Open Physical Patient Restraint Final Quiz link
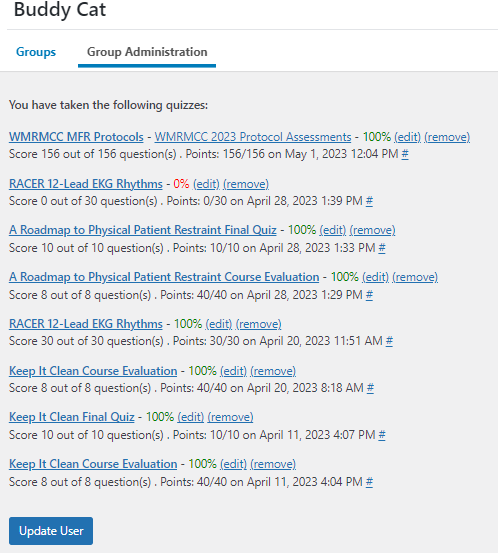 (143, 230)
